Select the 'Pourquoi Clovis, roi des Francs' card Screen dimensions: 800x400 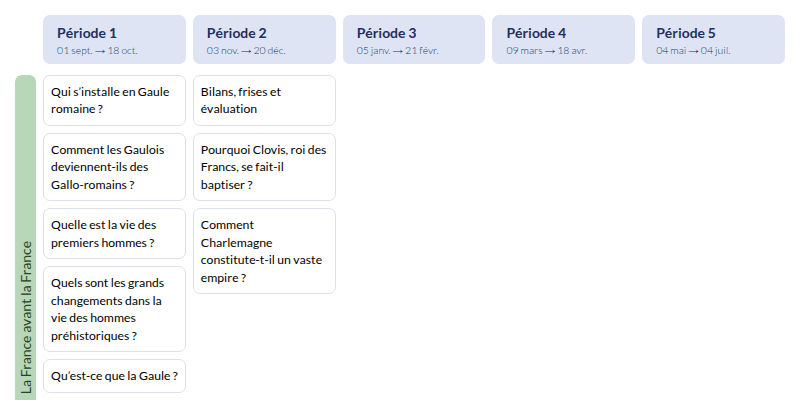click(264, 167)
